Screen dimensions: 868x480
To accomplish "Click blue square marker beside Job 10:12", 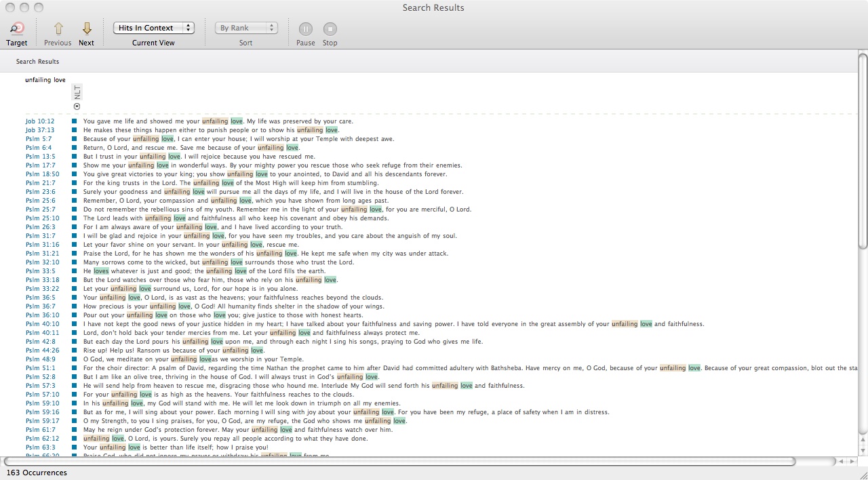I will [75, 121].
